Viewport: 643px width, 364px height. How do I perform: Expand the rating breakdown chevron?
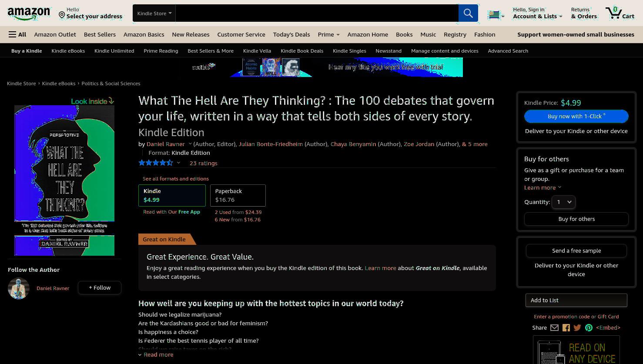click(178, 163)
